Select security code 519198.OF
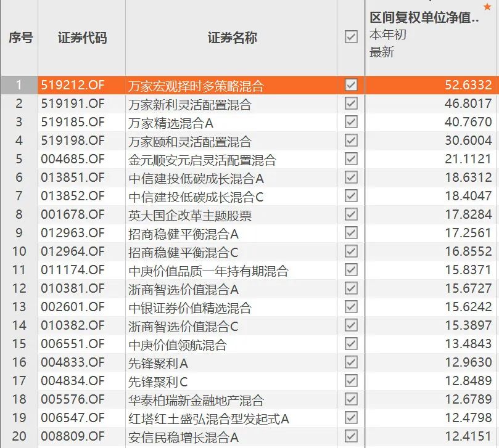This screenshot has width=499, height=448. pos(73,141)
